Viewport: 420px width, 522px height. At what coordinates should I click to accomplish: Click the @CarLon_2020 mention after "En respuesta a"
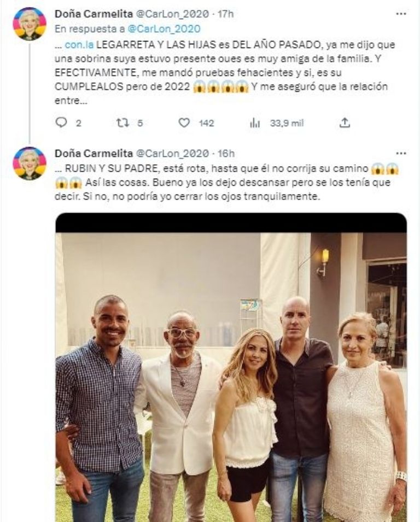pos(164,28)
